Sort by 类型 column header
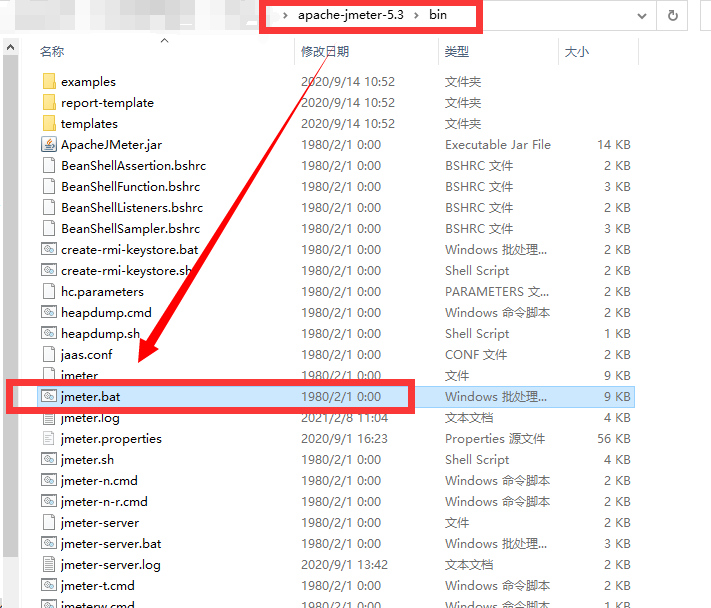Image resolution: width=711 pixels, height=608 pixels. click(x=457, y=51)
